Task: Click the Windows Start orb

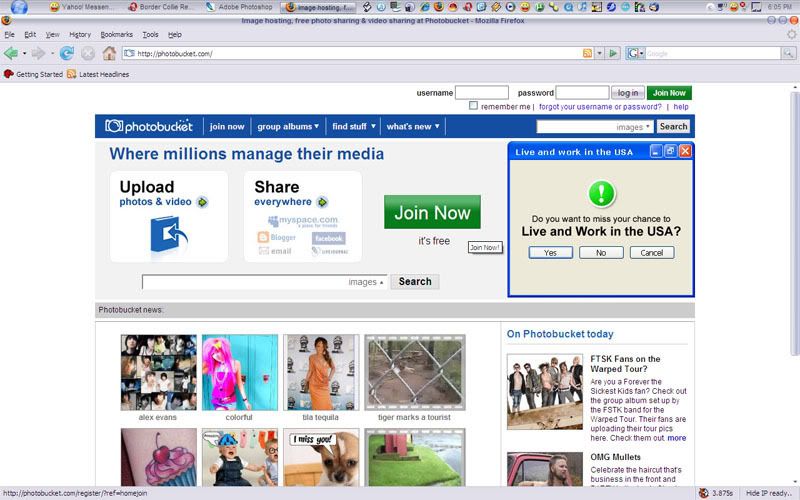Action: point(19,7)
